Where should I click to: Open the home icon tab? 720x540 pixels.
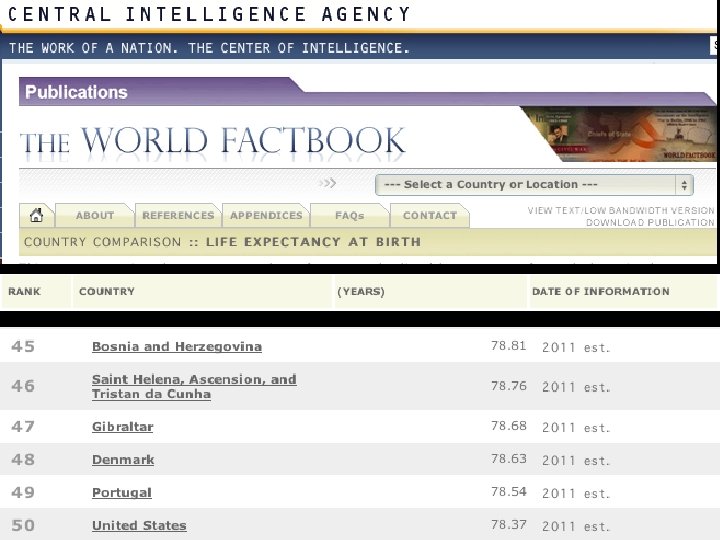tap(36, 215)
